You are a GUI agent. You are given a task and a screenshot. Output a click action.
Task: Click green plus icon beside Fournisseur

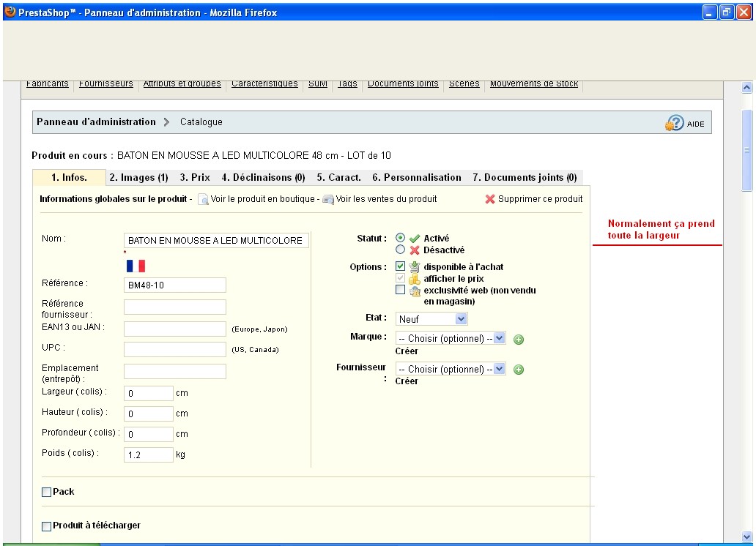[519, 370]
